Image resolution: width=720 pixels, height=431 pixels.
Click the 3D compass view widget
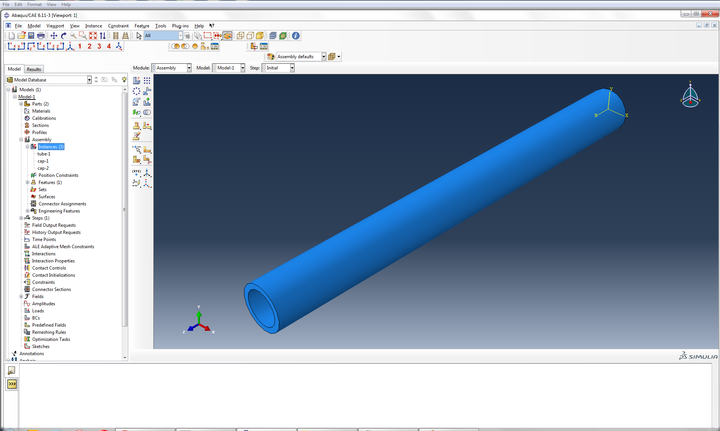click(690, 95)
